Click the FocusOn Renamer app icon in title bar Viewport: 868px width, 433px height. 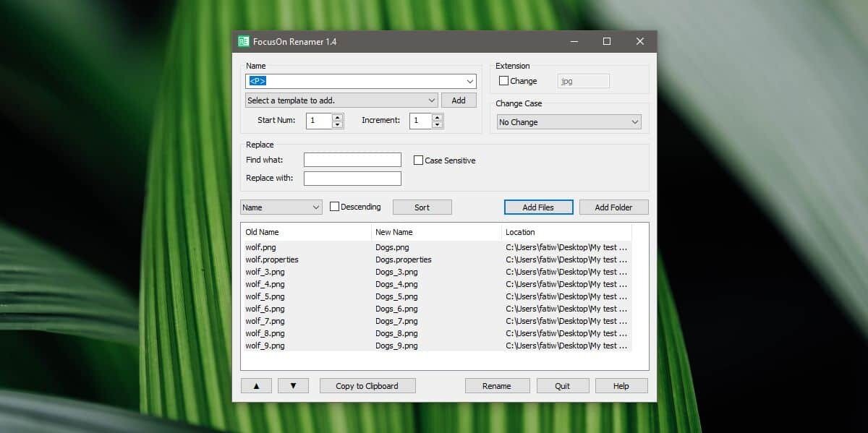244,42
